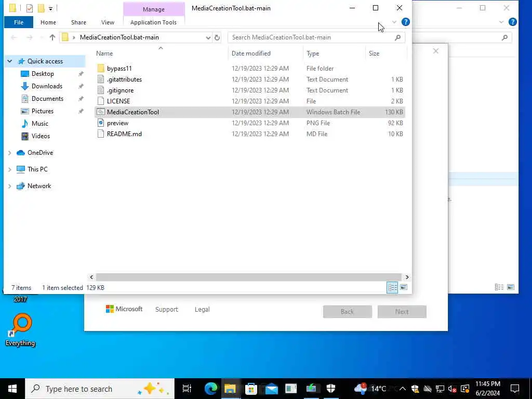Open the Application Tools tab

[153, 22]
